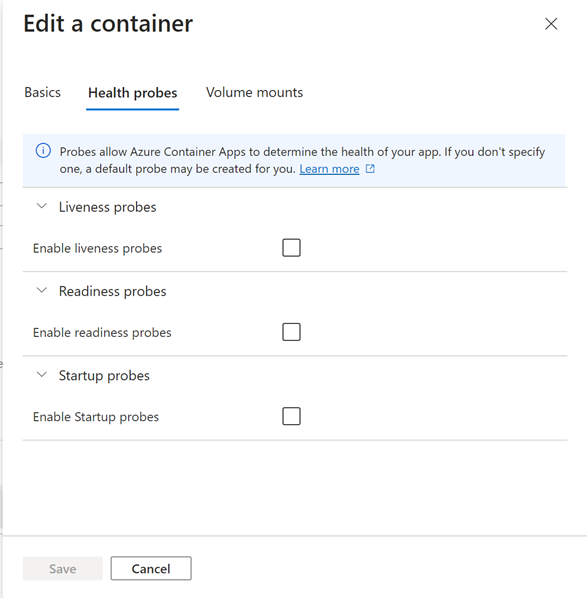Open the external link icon beside Learn more
The image size is (587, 598).
coord(370,169)
